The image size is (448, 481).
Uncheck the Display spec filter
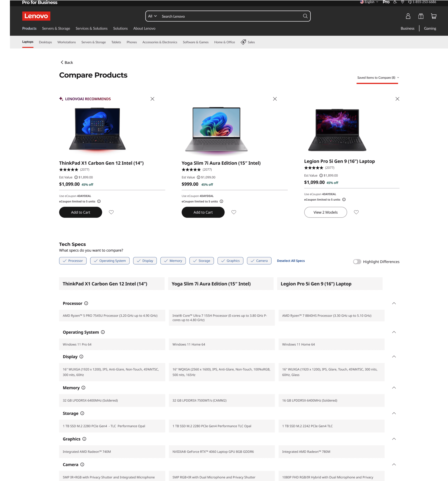145,261
